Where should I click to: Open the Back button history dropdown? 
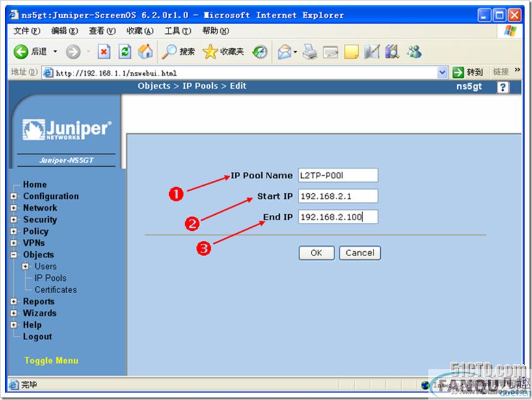coord(55,52)
